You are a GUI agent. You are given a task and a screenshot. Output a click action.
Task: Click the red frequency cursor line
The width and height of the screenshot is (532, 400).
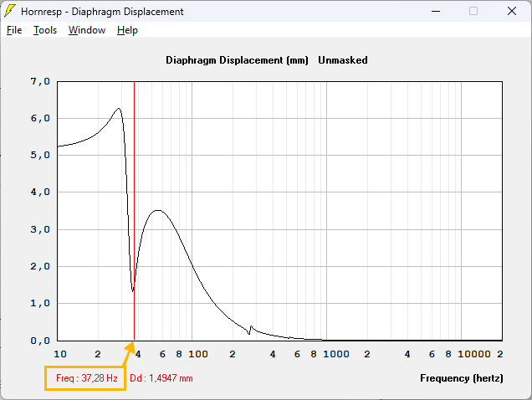pyautogui.click(x=135, y=211)
